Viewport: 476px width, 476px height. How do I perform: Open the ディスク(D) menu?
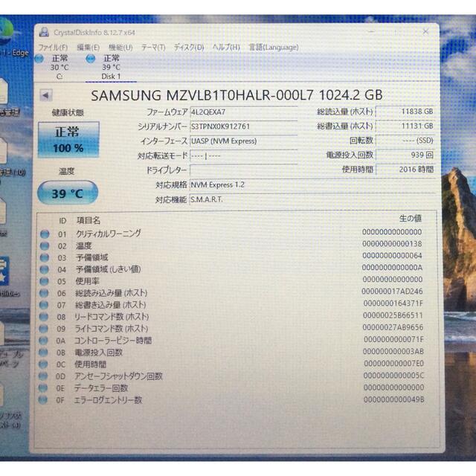click(189, 48)
